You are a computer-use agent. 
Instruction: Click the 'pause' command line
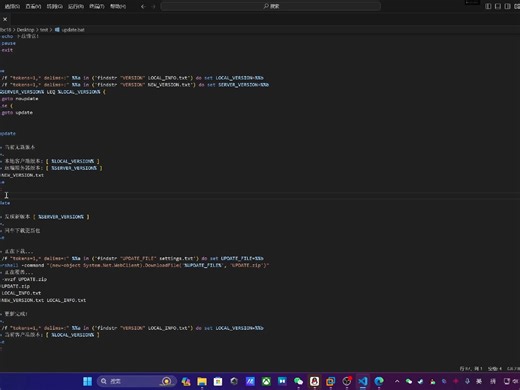pos(8,43)
